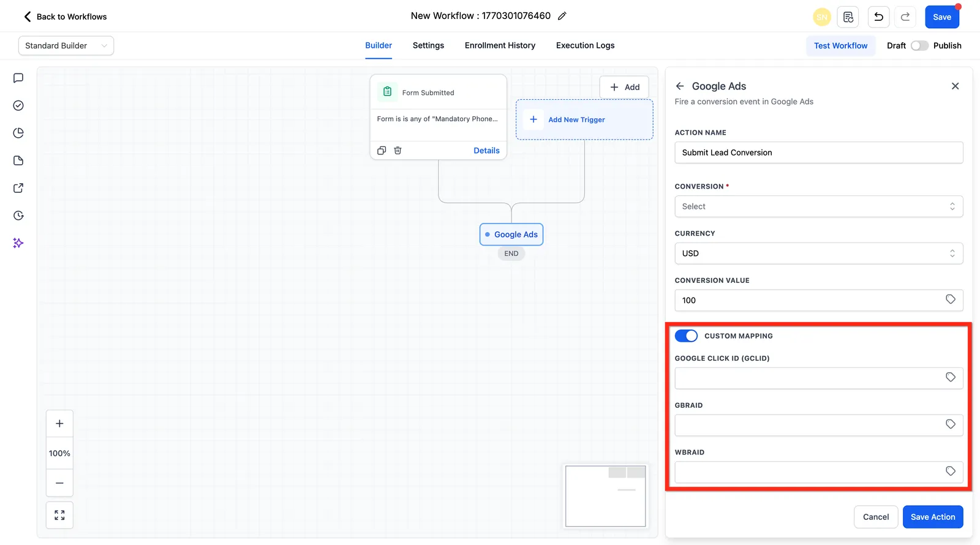Fit canvas to screen icon
Screen dimensions: 980x545
pos(59,516)
